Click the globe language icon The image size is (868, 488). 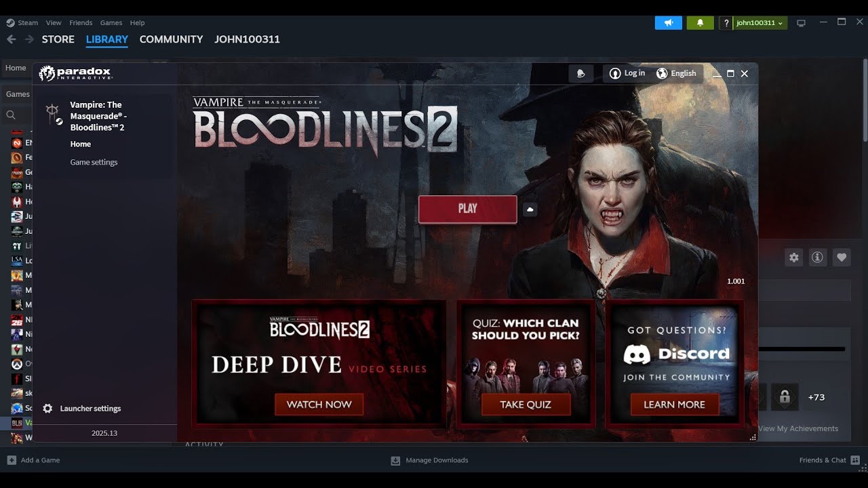click(x=662, y=73)
